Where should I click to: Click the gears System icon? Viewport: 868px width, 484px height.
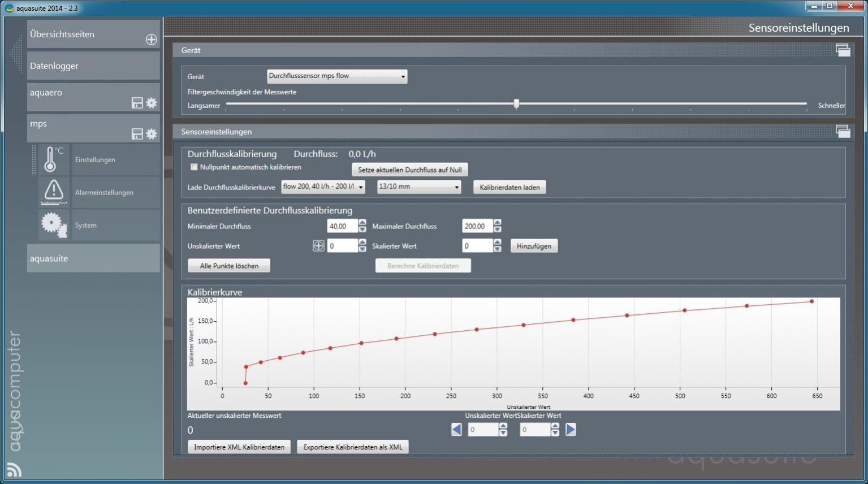(x=54, y=224)
